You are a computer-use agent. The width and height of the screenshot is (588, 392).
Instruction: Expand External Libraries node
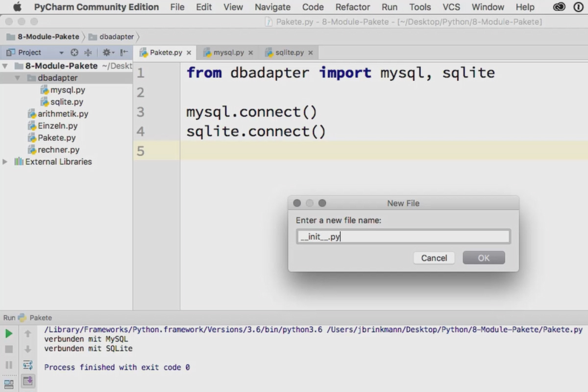pos(5,162)
